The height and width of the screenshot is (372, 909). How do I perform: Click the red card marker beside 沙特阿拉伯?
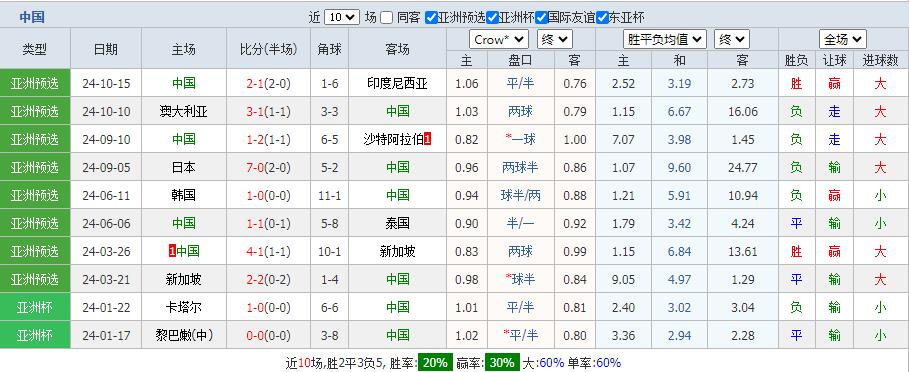(x=427, y=139)
